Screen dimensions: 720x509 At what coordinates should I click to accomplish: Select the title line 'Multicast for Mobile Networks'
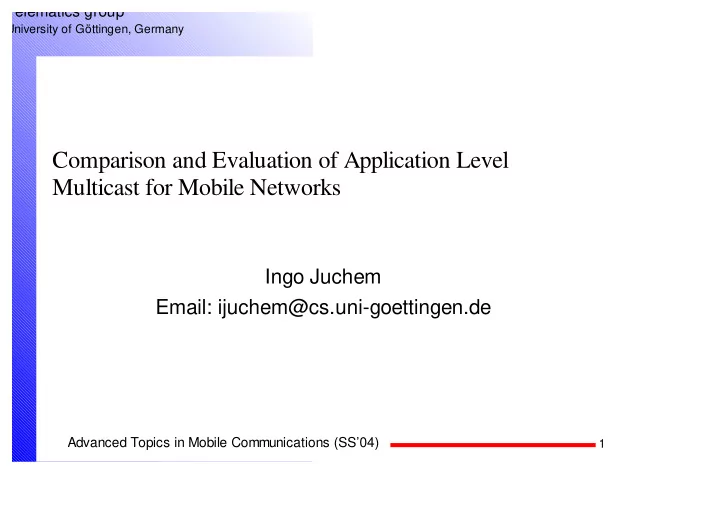196,187
